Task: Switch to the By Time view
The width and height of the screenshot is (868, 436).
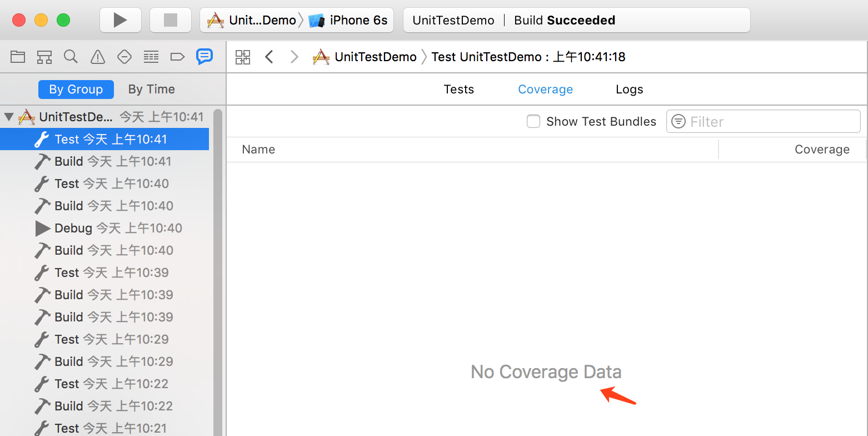Action: coord(152,89)
